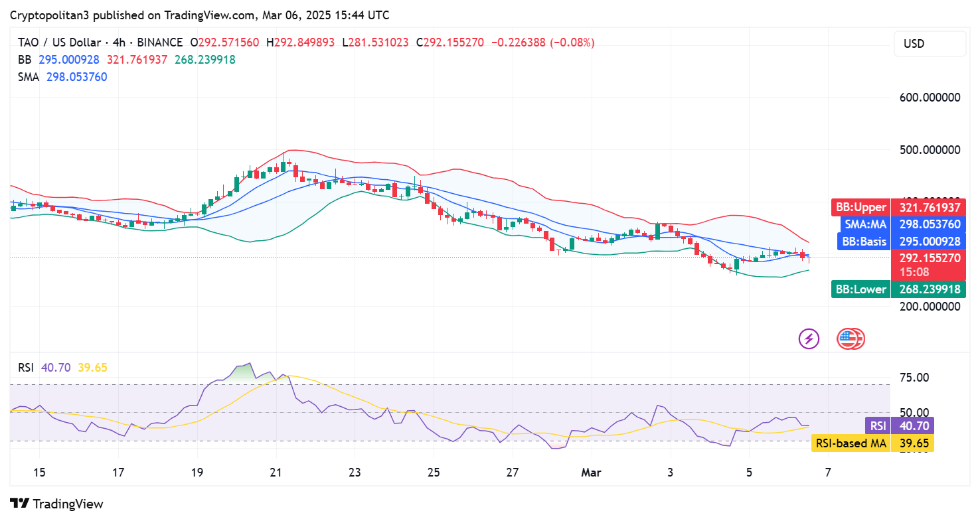Click the SMA value 298.053760 in legend
The image size is (980, 521).
(x=76, y=77)
